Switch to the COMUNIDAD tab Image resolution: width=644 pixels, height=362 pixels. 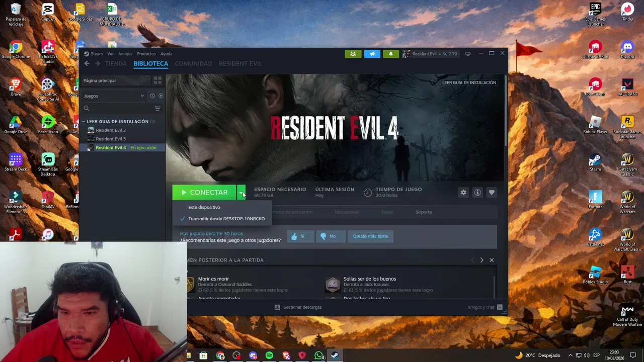pos(193,63)
